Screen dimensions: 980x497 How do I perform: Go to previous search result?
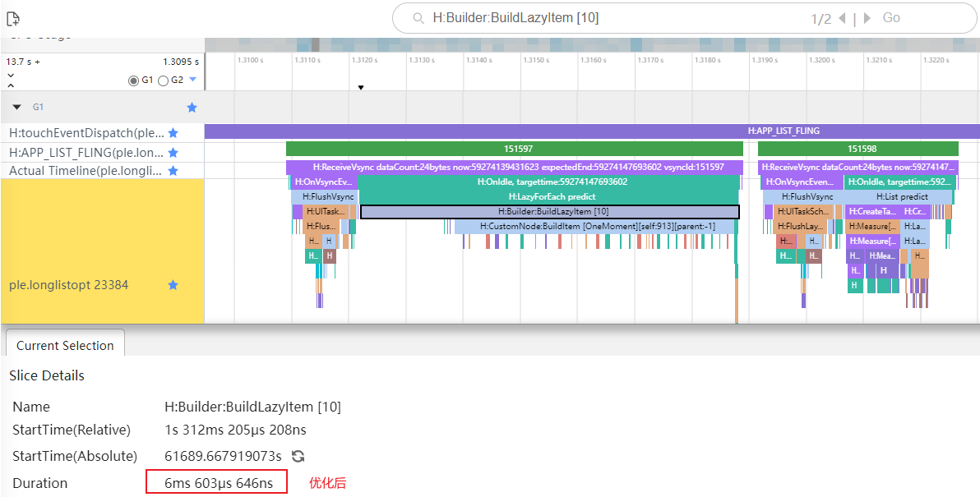pyautogui.click(x=842, y=18)
